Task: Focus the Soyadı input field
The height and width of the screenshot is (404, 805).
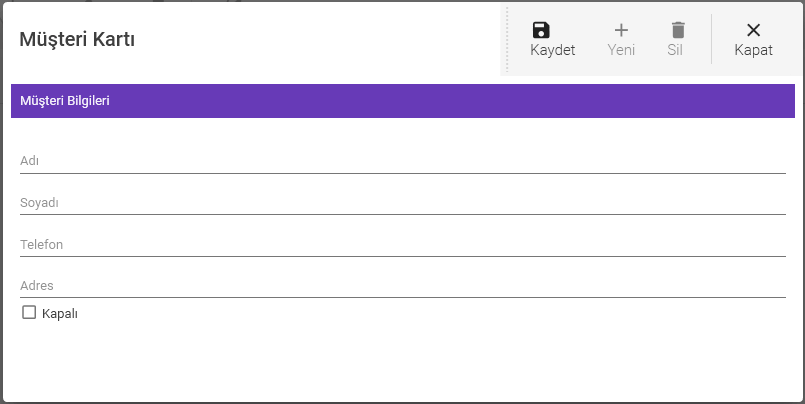Action: (x=401, y=203)
